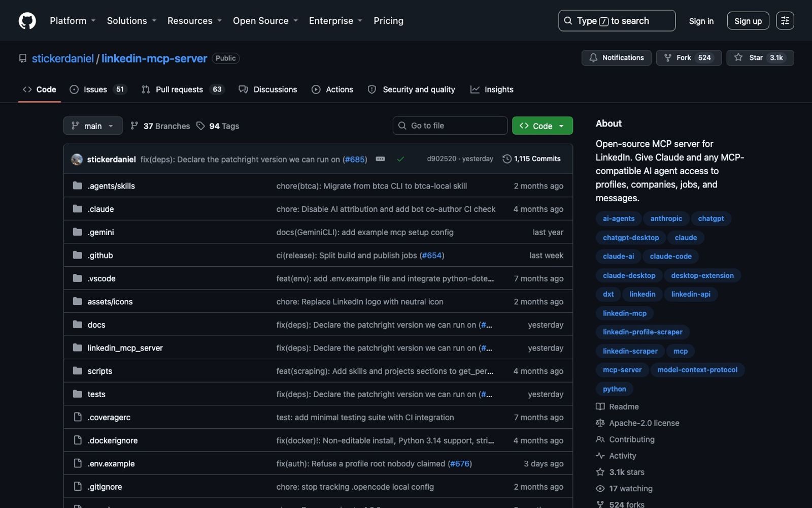
Task: Click the .gemini folder icon
Action: (x=77, y=232)
